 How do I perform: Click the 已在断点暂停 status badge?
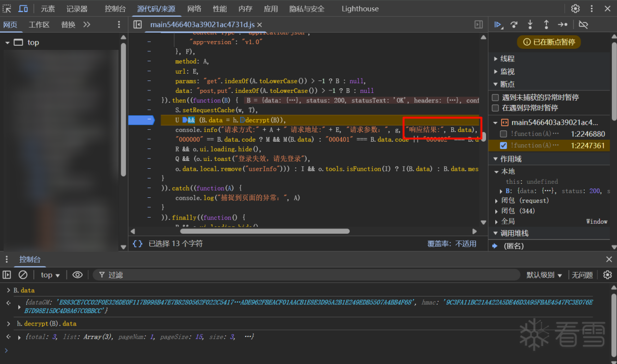pos(549,42)
